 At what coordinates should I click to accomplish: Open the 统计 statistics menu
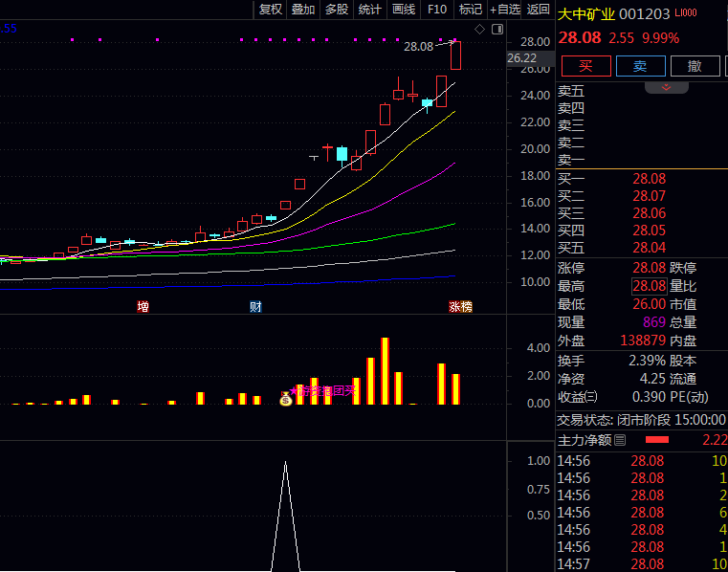(369, 10)
